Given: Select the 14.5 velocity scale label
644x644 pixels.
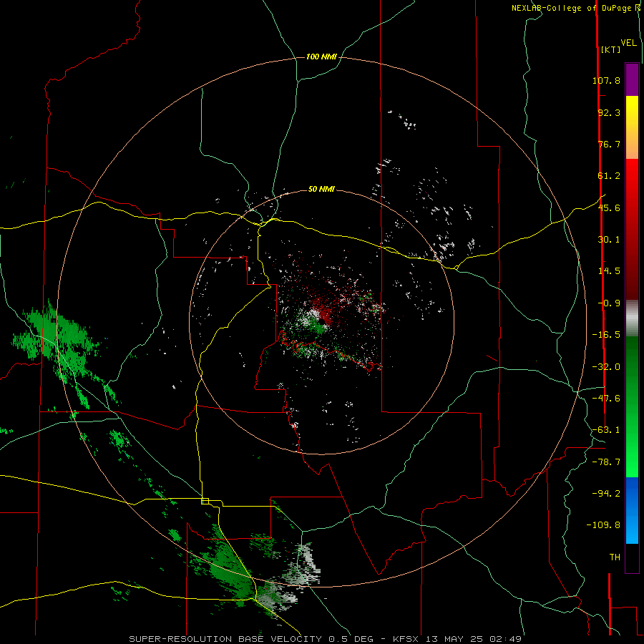Looking at the screenshot, I should [x=609, y=271].
